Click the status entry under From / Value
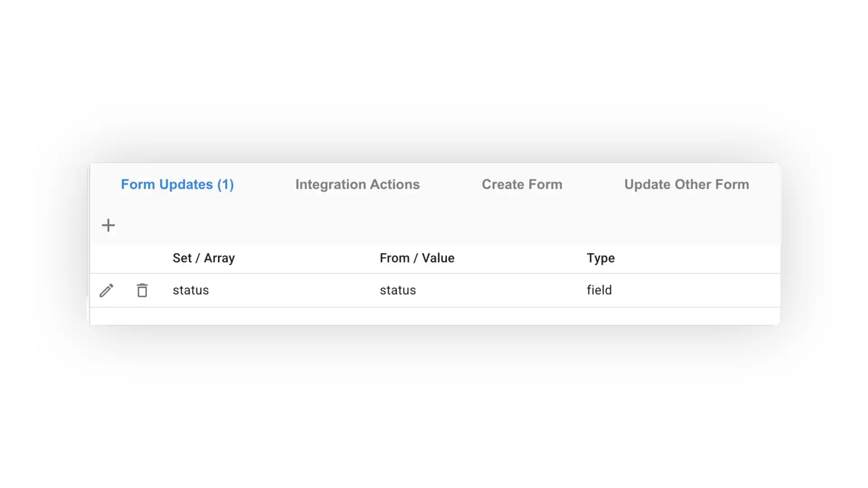Viewport: 868px width, 488px height. (x=397, y=290)
